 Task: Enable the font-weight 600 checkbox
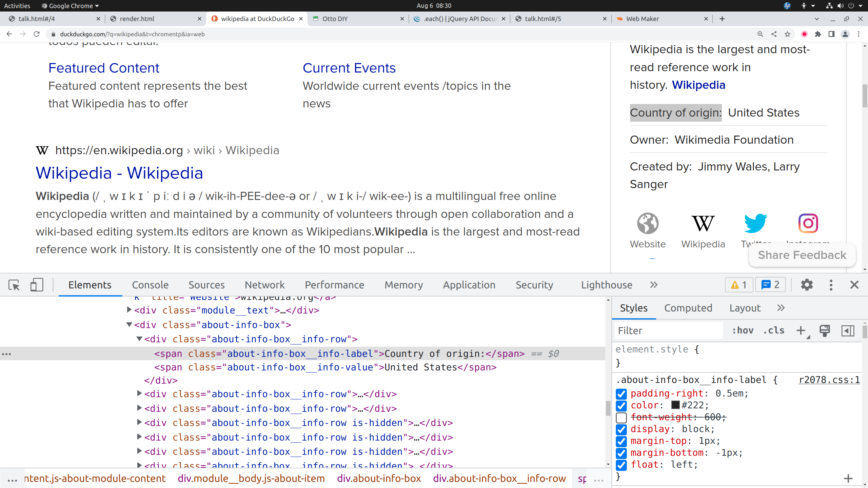(x=621, y=418)
